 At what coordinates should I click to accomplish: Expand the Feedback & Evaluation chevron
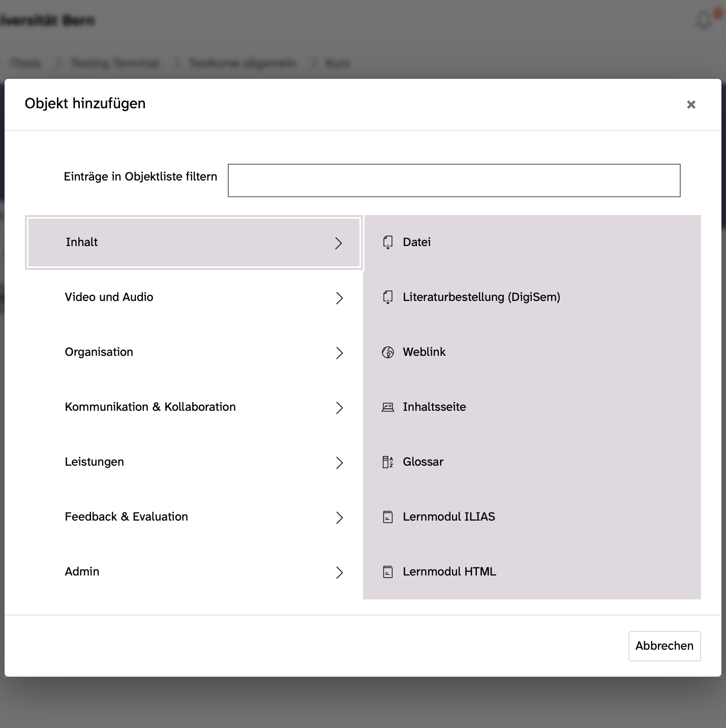[340, 518]
